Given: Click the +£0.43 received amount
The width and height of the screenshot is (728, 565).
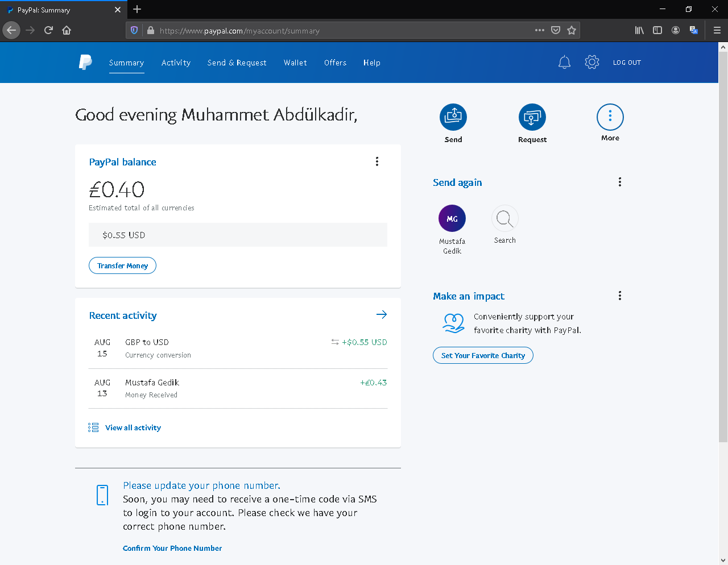Looking at the screenshot, I should [x=373, y=383].
